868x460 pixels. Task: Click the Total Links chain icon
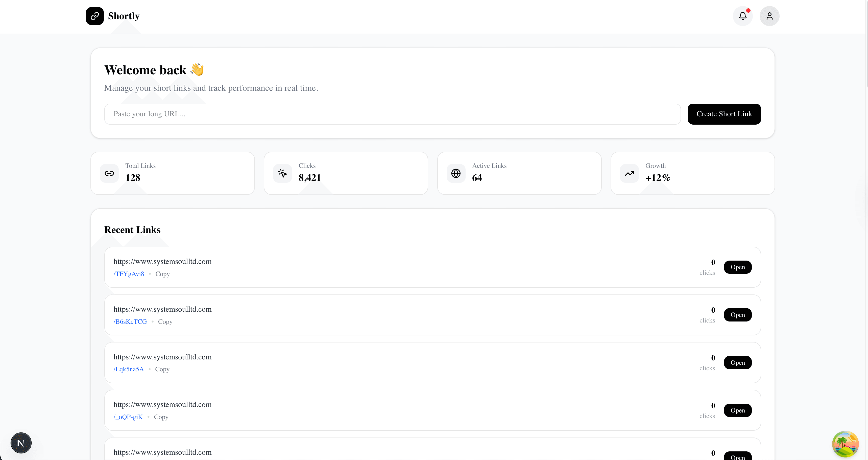[109, 173]
